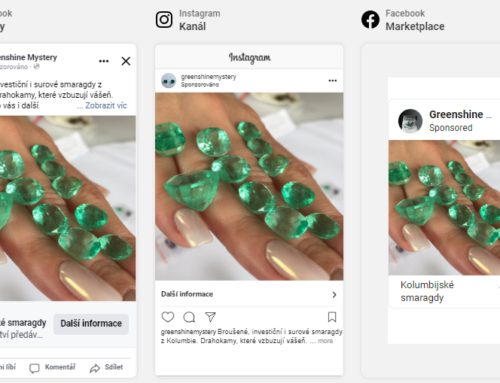Image resolution: width=500 pixels, height=383 pixels.
Task: Share Instagram post via paper plane icon
Action: click(x=210, y=317)
